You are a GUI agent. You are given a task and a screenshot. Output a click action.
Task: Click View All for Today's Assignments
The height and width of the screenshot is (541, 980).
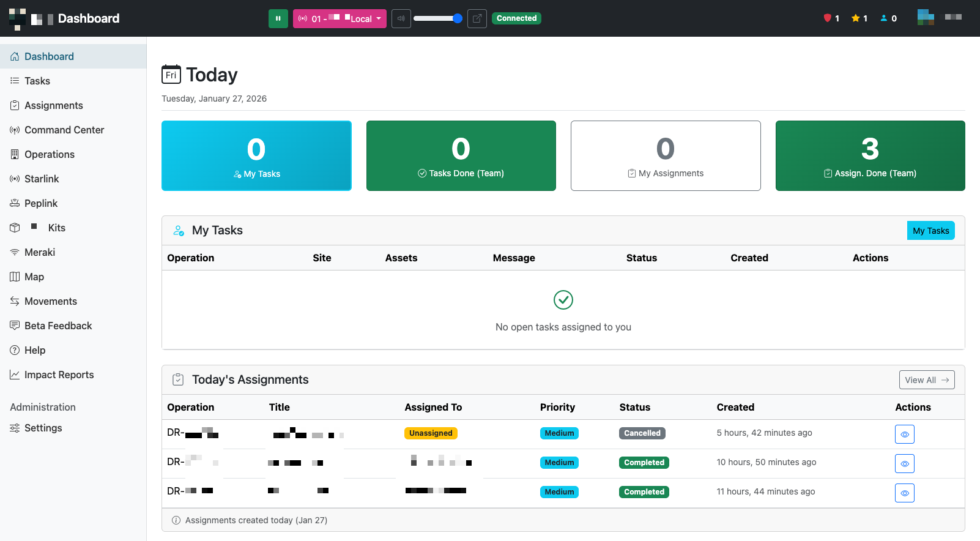(927, 380)
